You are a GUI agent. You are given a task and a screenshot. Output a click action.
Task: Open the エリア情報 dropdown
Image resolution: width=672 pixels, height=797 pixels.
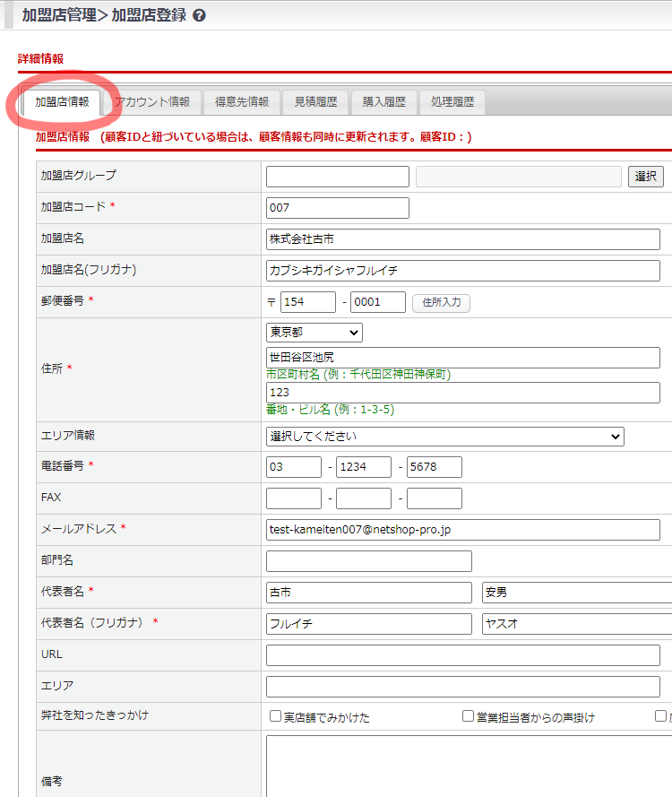click(444, 437)
